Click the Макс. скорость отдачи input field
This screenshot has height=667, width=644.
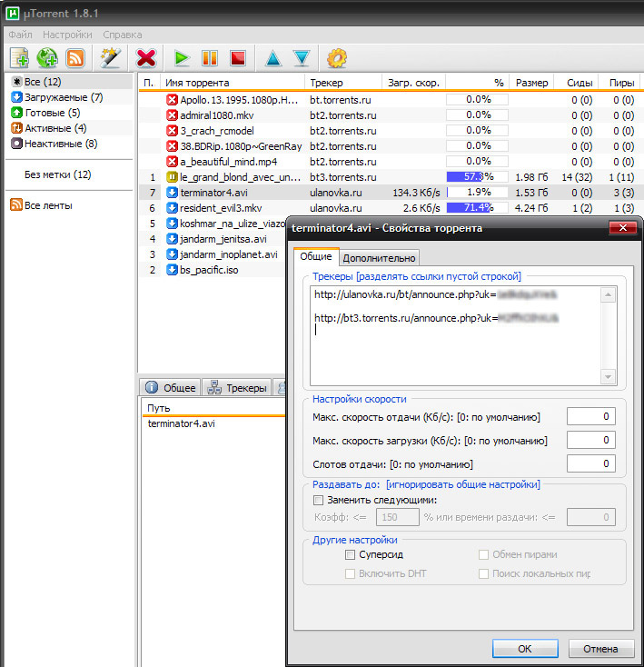point(591,417)
